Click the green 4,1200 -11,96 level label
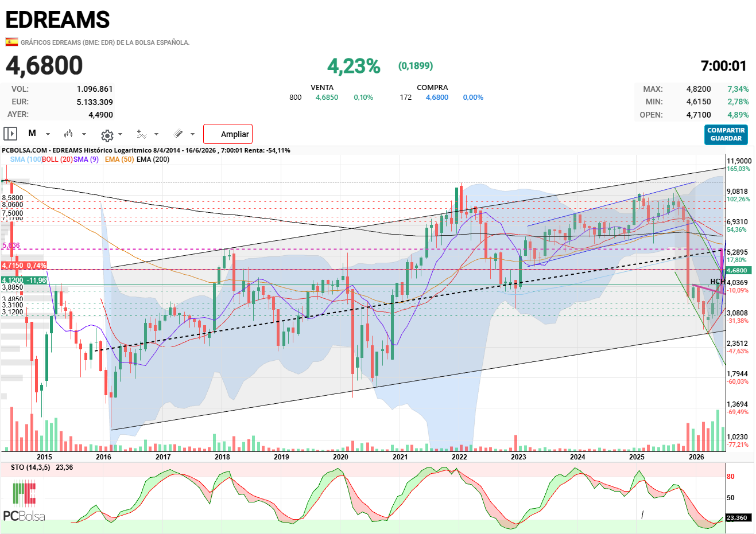Image resolution: width=756 pixels, height=534 pixels. tap(24, 280)
